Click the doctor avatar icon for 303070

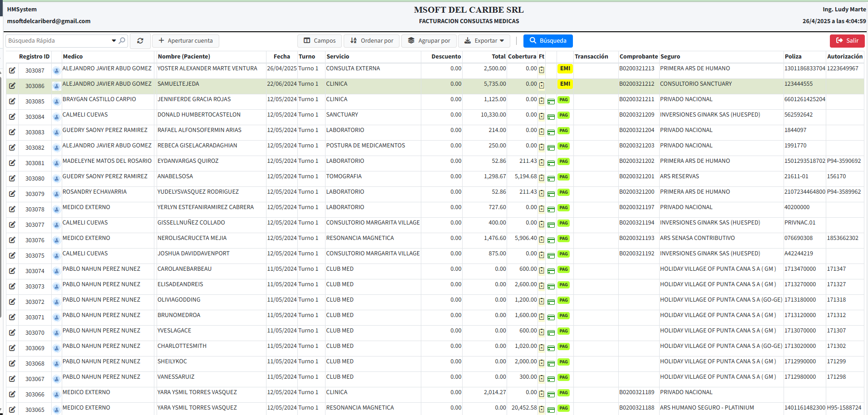[56, 333]
